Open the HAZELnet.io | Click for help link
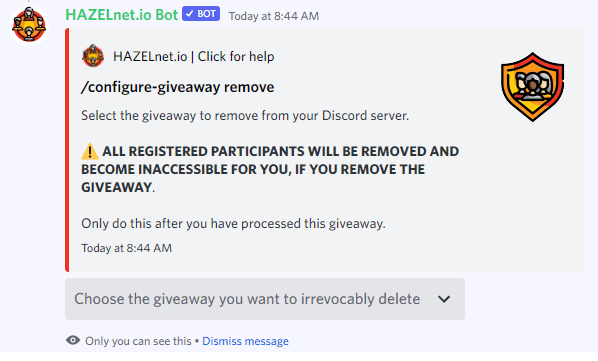This screenshot has width=598, height=361. click(x=193, y=56)
